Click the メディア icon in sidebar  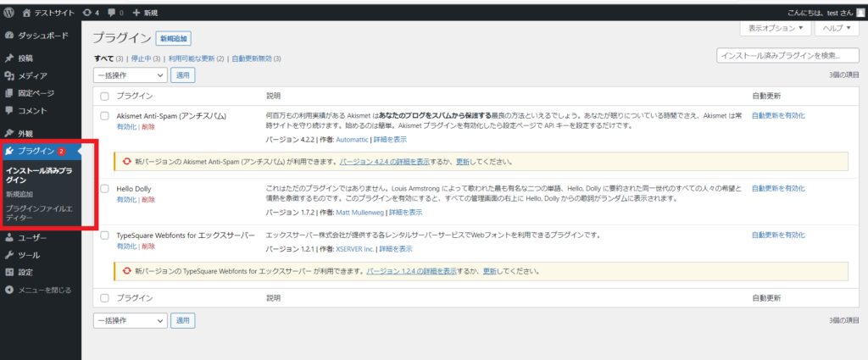pyautogui.click(x=8, y=75)
